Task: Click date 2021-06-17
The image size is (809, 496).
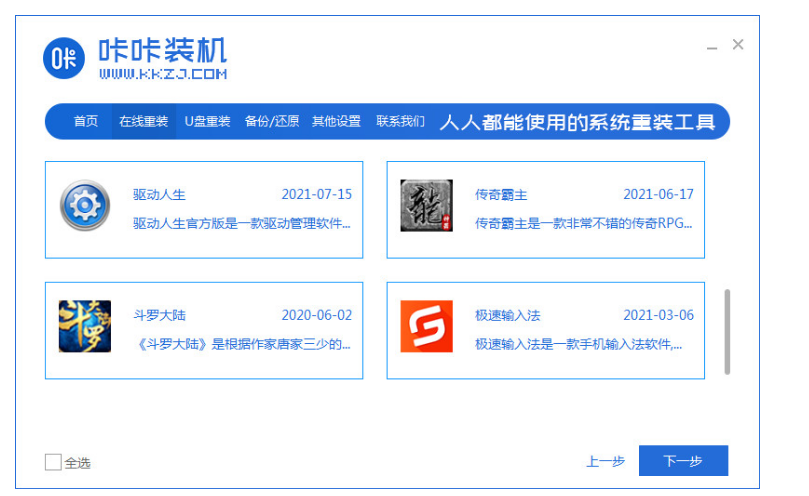Action: pos(658,195)
